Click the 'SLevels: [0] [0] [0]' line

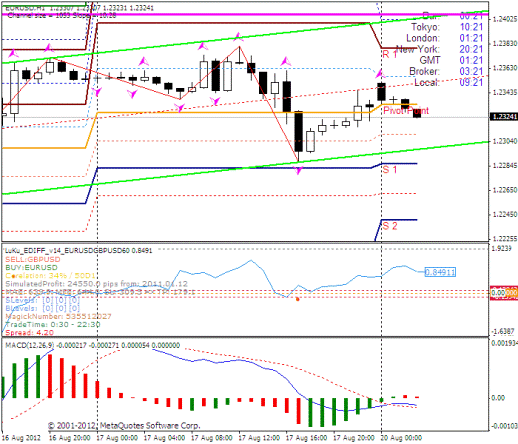[x=42, y=300]
